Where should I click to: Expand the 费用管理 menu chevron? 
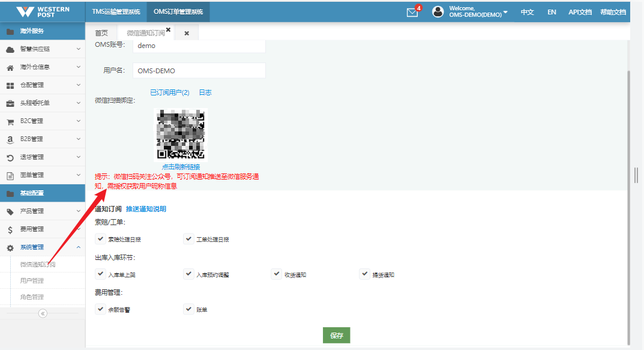[79, 229]
